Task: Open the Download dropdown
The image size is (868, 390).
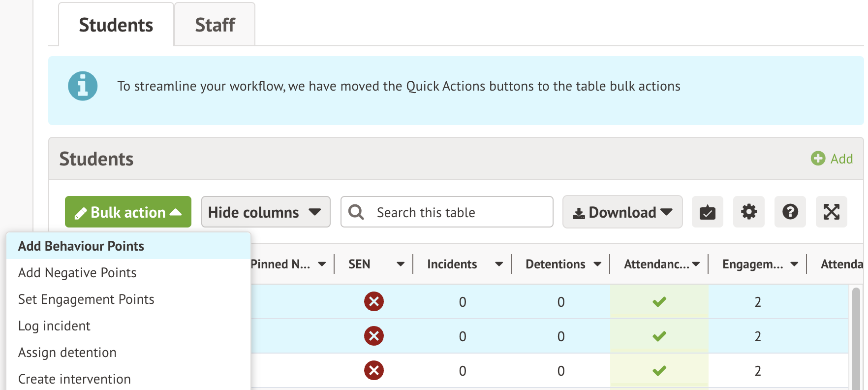Action: [622, 212]
